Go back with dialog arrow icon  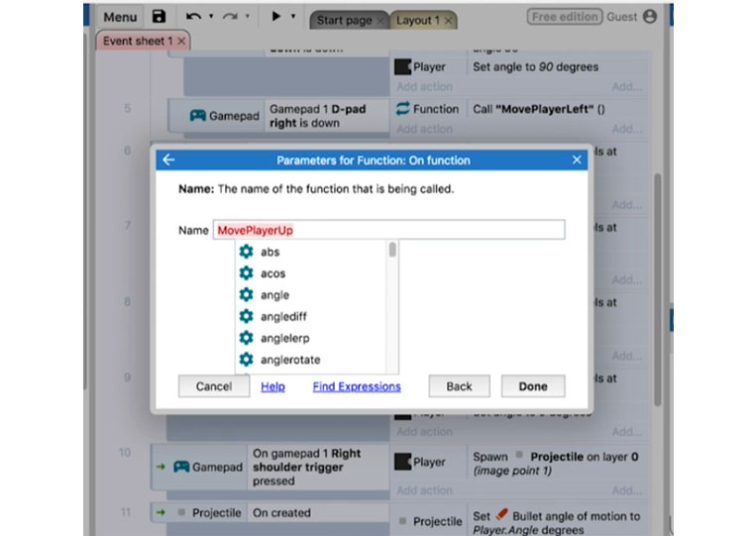(x=168, y=160)
